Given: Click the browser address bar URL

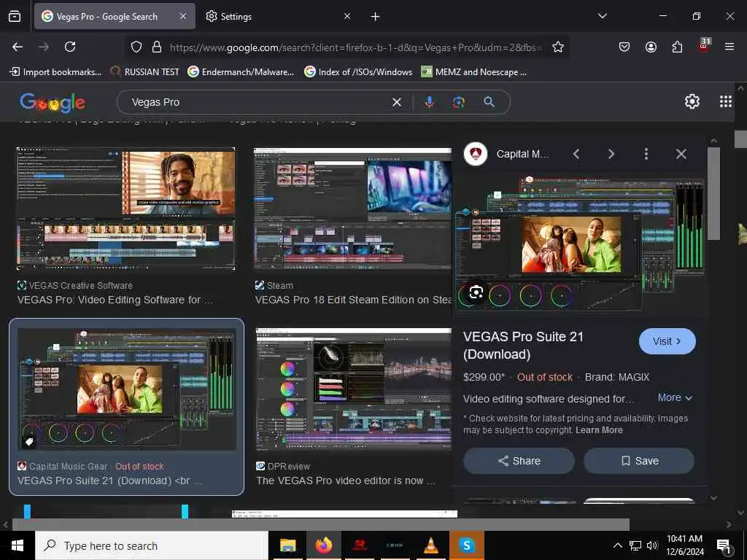Looking at the screenshot, I should pos(355,47).
